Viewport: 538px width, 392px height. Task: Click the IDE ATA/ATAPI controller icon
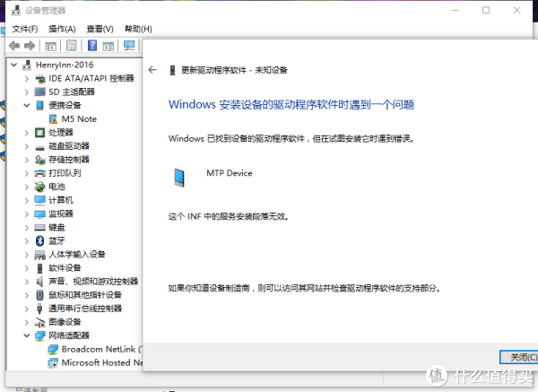pyautogui.click(x=39, y=79)
